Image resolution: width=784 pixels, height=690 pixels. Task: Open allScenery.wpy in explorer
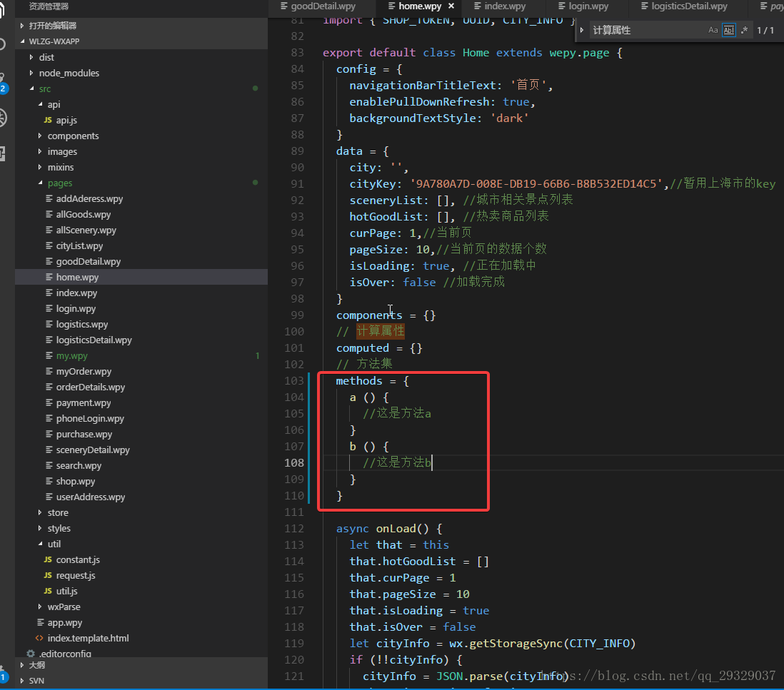(x=86, y=230)
